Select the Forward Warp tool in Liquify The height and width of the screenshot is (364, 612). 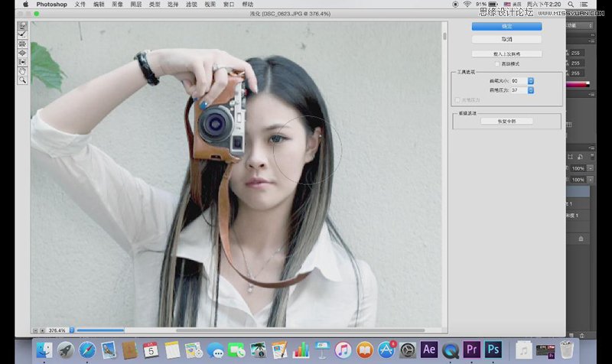click(22, 26)
